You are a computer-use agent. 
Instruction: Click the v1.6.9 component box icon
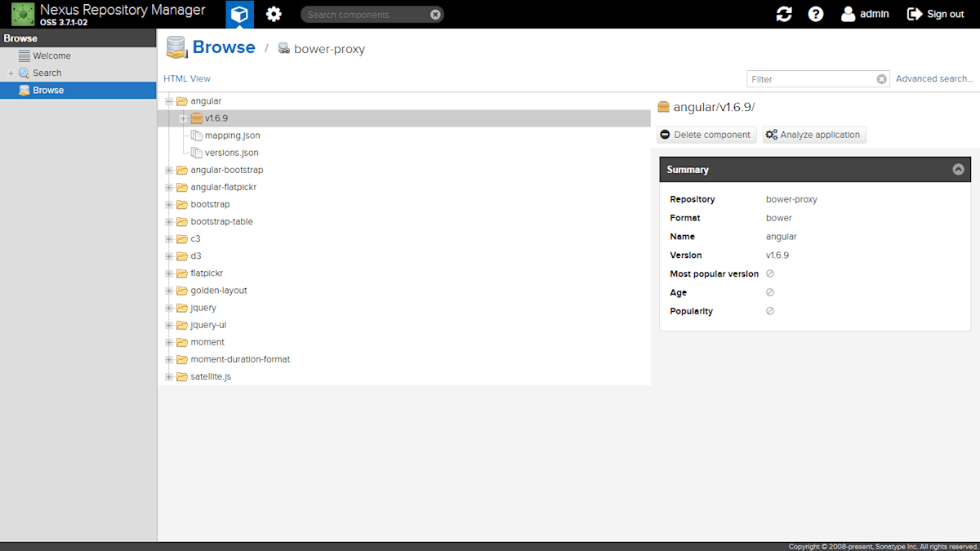click(x=196, y=118)
